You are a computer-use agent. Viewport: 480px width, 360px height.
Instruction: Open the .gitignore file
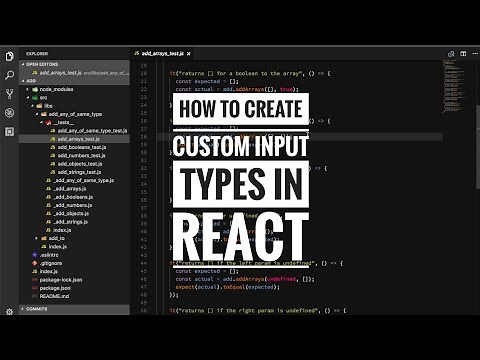tap(74, 263)
